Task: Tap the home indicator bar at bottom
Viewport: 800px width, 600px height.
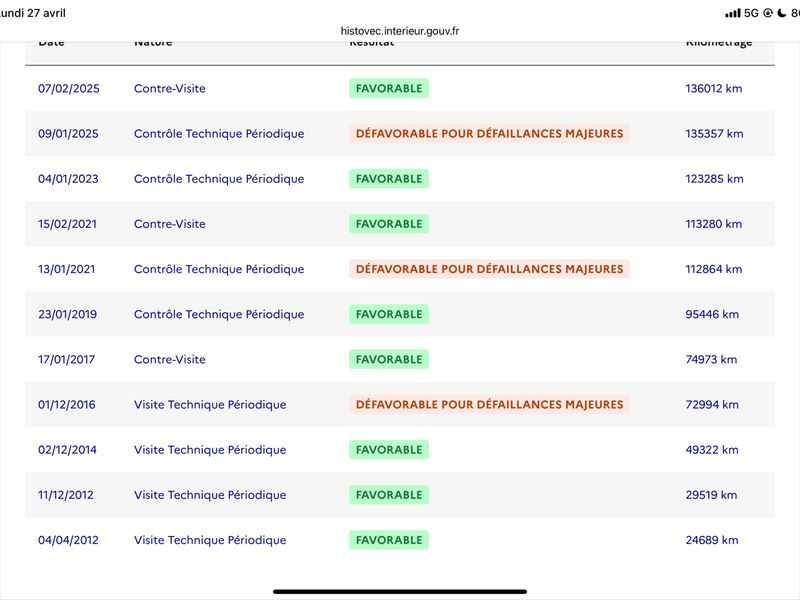Action: coord(399,591)
